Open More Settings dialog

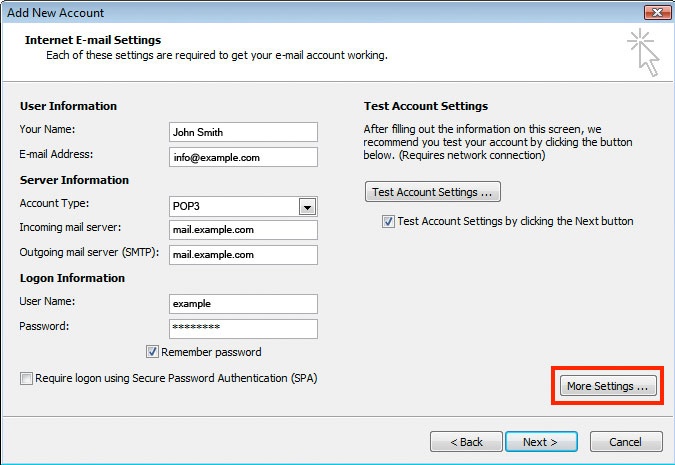(x=608, y=386)
